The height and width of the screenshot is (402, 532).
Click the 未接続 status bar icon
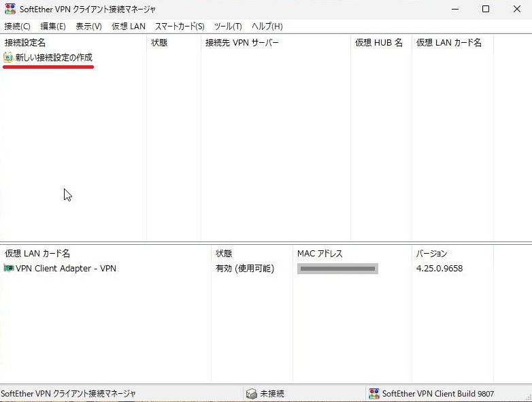click(x=252, y=394)
